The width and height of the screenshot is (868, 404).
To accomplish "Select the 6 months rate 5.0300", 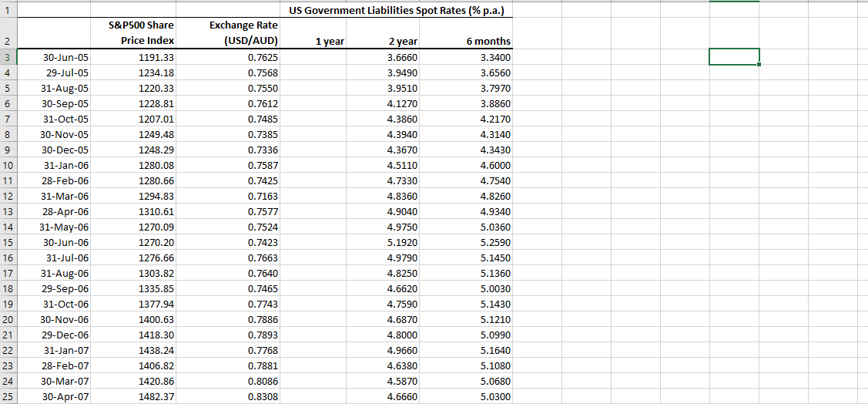I will click(466, 397).
